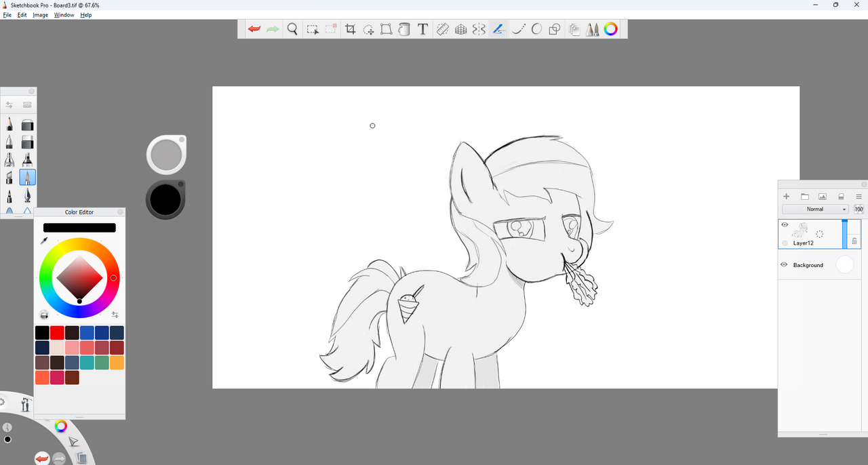Open the Color Editor rainbow ring icon
The height and width of the screenshot is (465, 868).
point(611,29)
